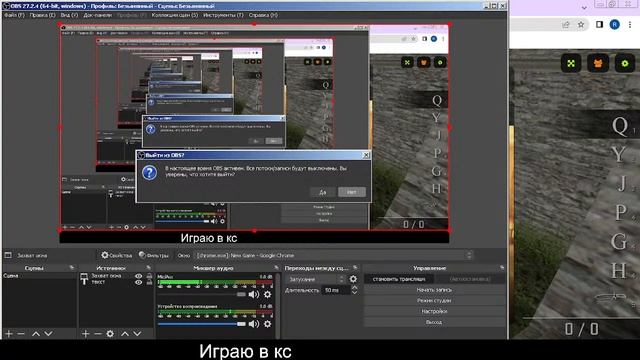Viewport: 640px width, 360px height.
Task: Pop out the Микшер аудио dock panel
Action: (x=276, y=268)
